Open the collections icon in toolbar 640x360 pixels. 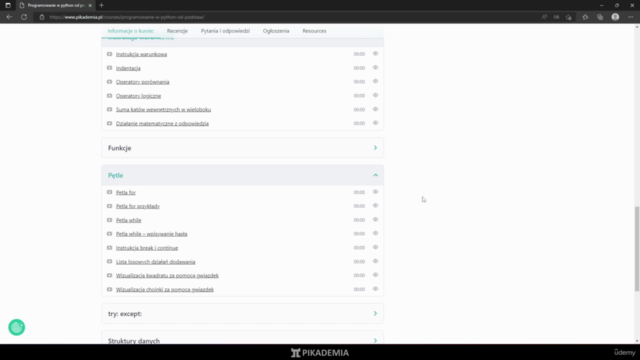[600, 17]
